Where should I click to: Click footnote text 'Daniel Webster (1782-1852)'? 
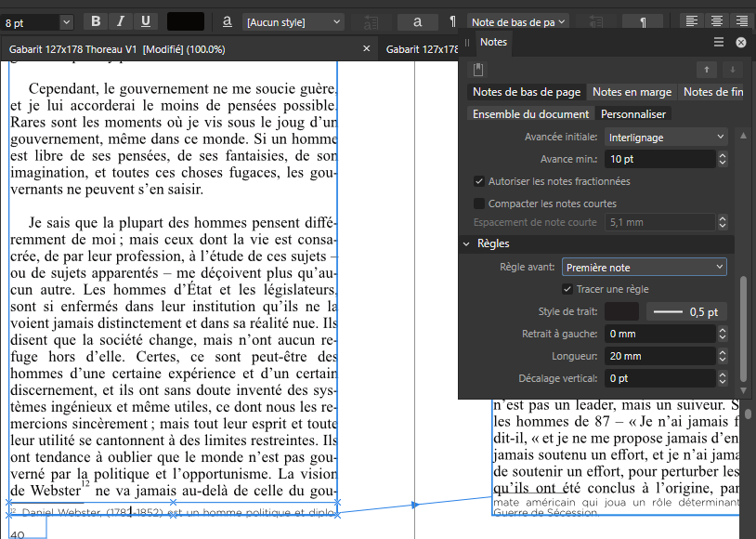[x=93, y=512]
